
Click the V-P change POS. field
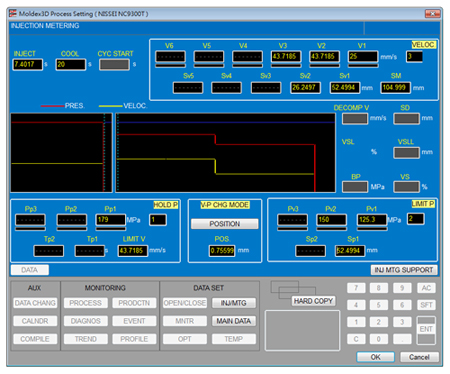(x=222, y=251)
